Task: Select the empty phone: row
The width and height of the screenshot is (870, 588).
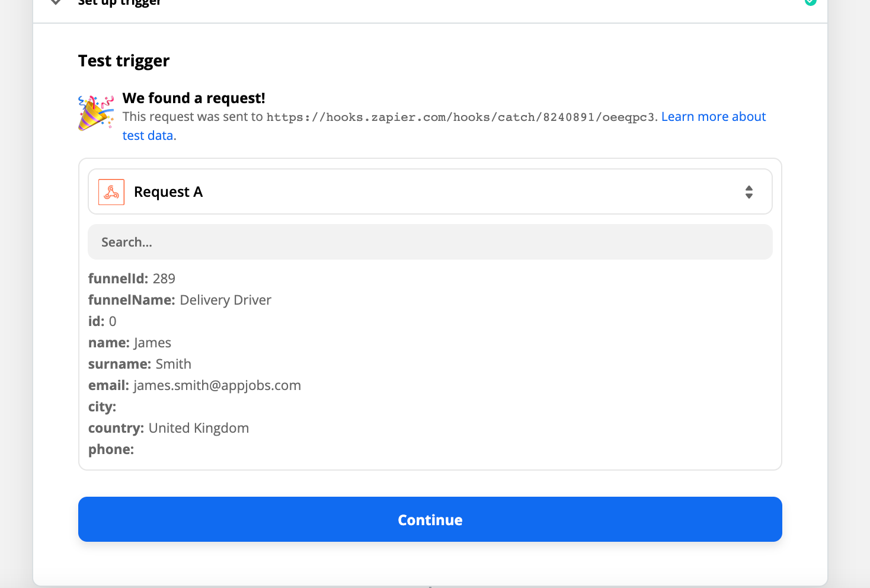Action: pos(111,449)
